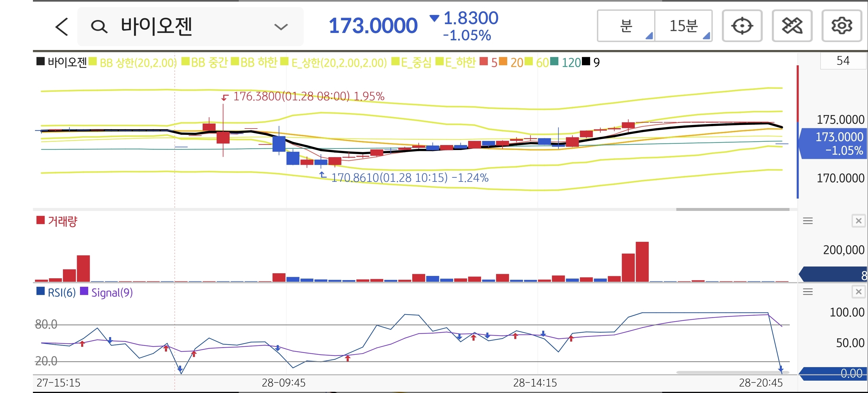Click the search magnifier icon
Image resolution: width=868 pixels, height=393 pixels.
[x=99, y=27]
